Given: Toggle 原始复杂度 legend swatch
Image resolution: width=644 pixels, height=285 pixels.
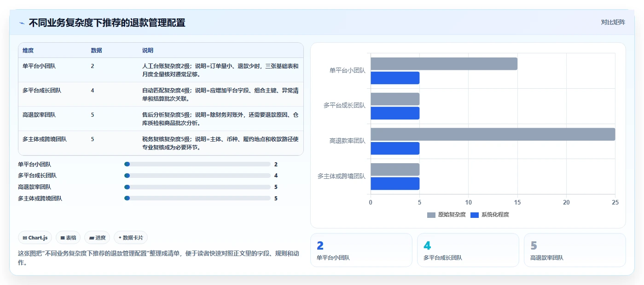Looking at the screenshot, I should pos(431,215).
